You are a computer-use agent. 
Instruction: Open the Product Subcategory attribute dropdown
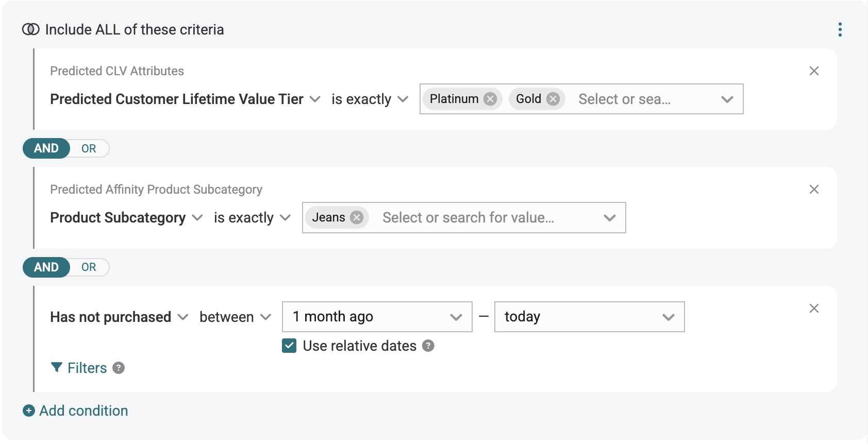click(x=126, y=217)
